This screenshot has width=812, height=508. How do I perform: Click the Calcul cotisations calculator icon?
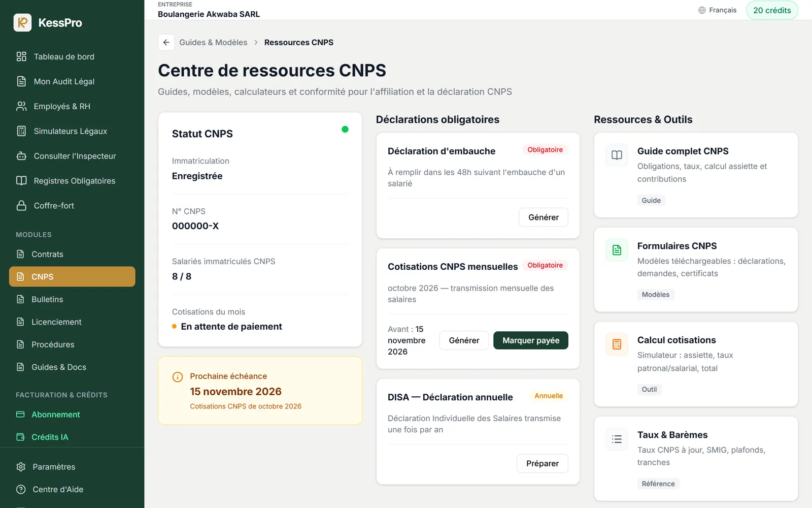(x=617, y=344)
